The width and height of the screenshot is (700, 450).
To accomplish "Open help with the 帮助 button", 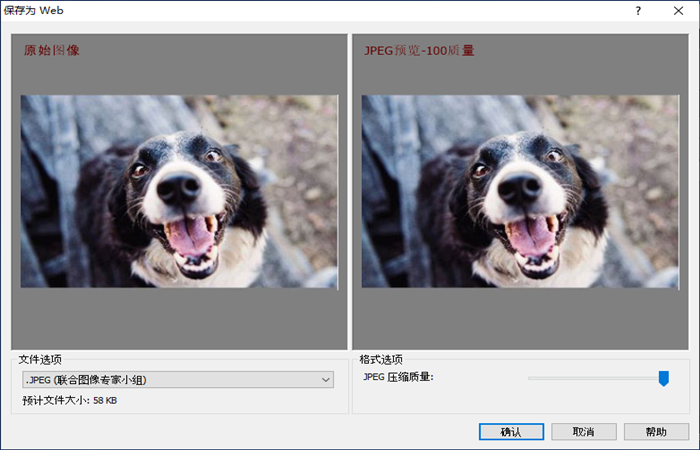I will click(x=656, y=432).
